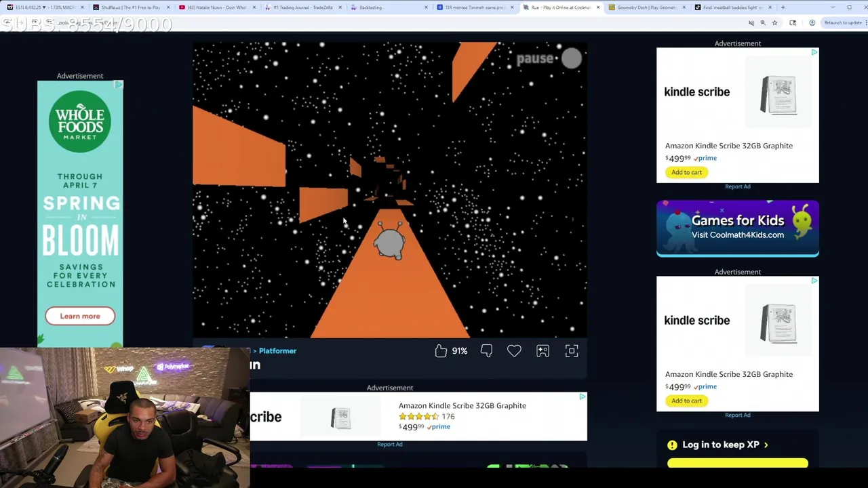Viewport: 868px width, 488px height.
Task: Close the Run Coolmath tab
Action: point(597,7)
